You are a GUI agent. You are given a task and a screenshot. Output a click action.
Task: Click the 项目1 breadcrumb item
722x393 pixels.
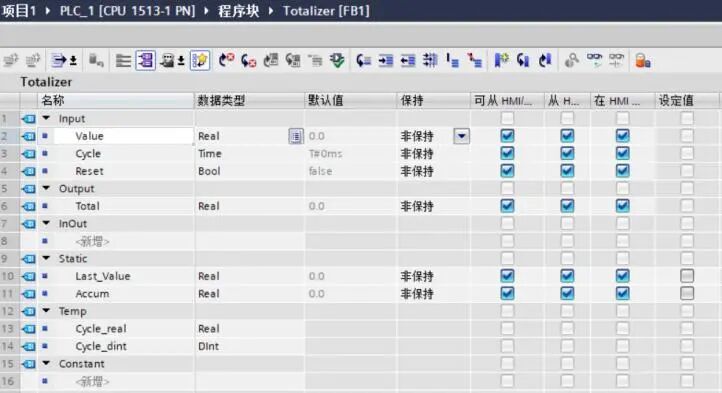click(x=19, y=11)
